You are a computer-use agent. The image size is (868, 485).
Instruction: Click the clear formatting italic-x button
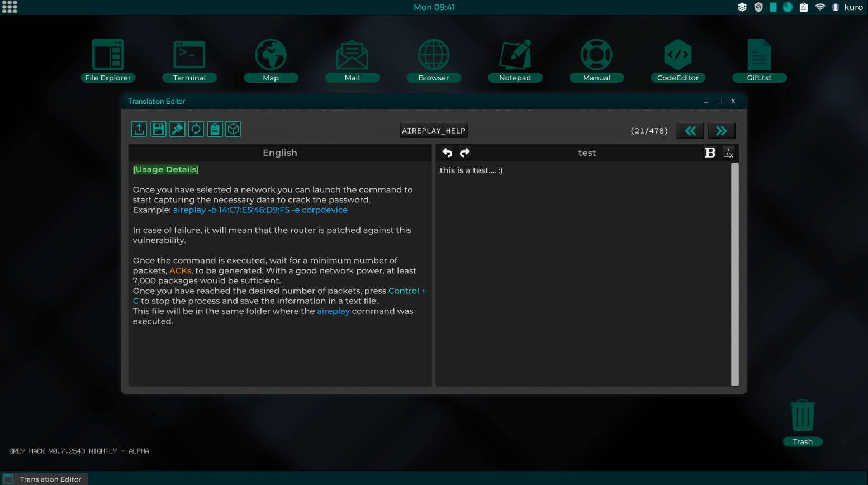click(x=729, y=153)
